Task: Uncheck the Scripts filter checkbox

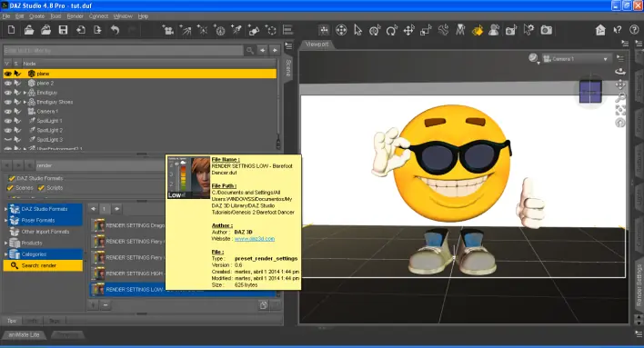Action: pyautogui.click(x=41, y=188)
